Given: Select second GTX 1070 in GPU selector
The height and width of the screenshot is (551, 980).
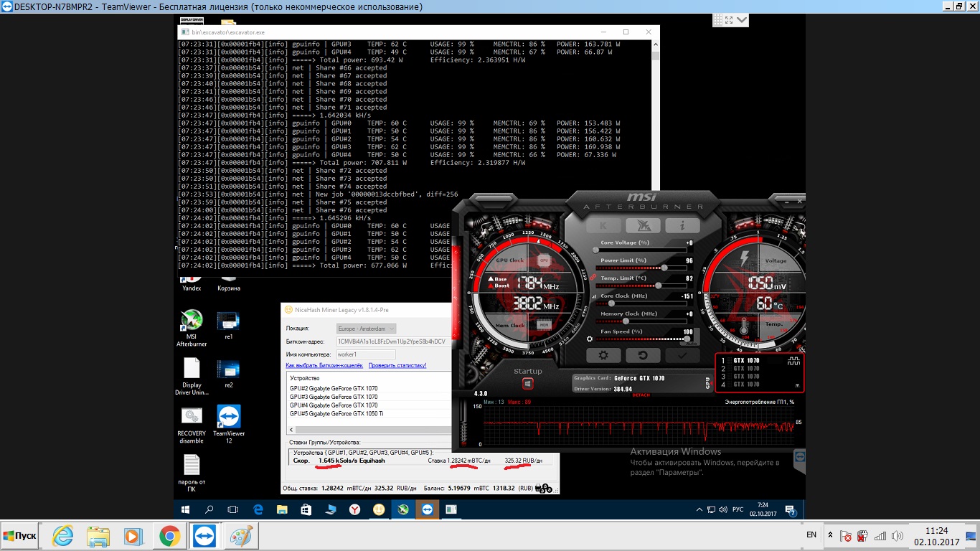Looking at the screenshot, I should click(x=746, y=369).
